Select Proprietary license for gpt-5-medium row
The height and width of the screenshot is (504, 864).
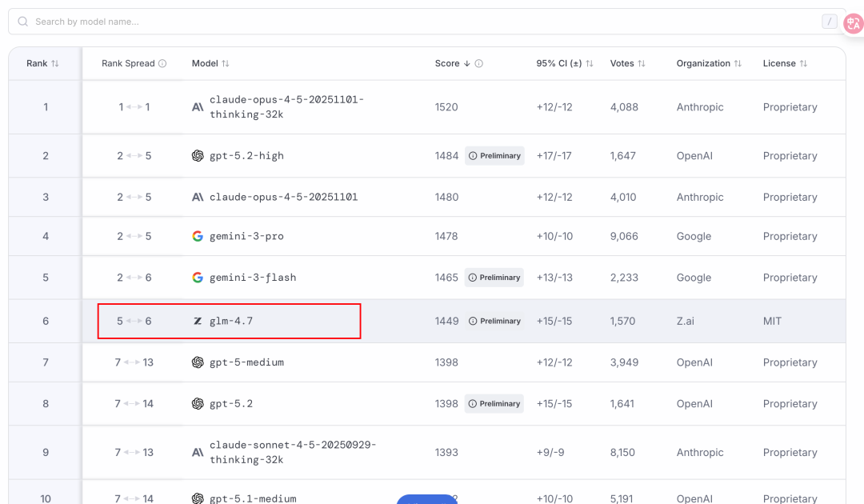pos(790,362)
